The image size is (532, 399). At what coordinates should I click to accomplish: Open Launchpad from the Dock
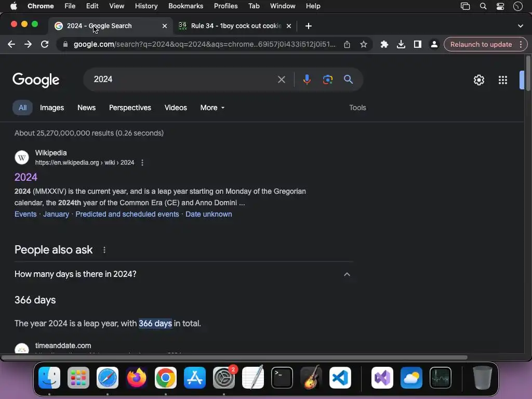coord(78,378)
